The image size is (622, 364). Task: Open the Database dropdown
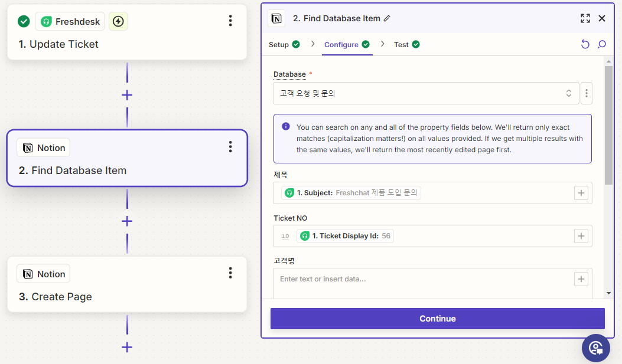pos(426,93)
